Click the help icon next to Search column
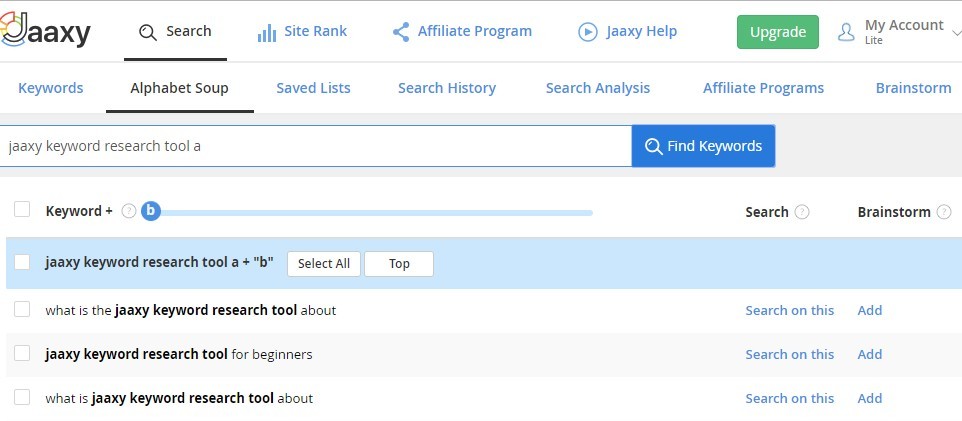This screenshot has height=421, width=962. point(802,212)
